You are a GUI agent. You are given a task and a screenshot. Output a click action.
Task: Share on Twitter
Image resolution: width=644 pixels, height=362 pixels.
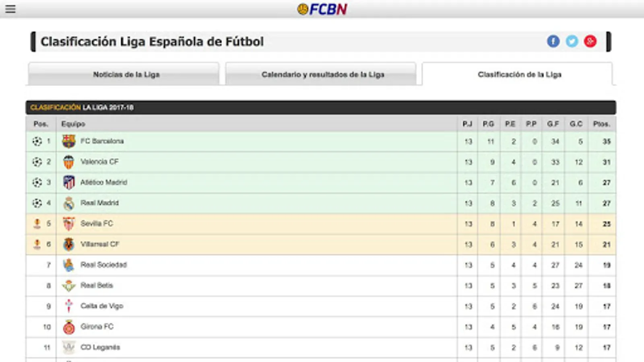[x=572, y=41]
